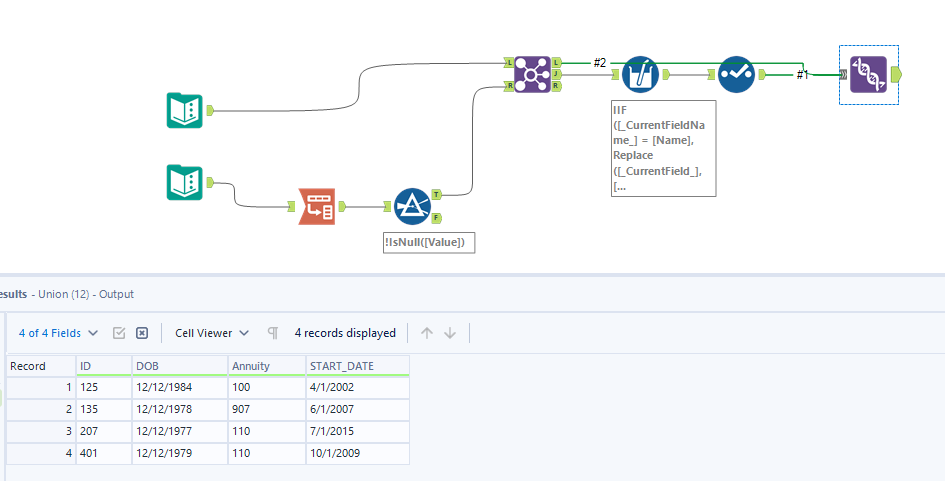Click the Filter tool's F output anchor

pyautogui.click(x=437, y=217)
